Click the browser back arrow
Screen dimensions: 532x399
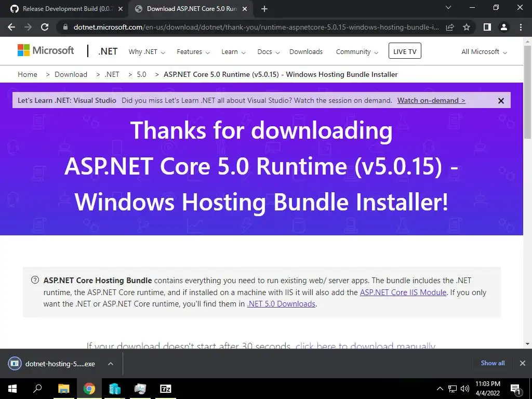pyautogui.click(x=11, y=27)
